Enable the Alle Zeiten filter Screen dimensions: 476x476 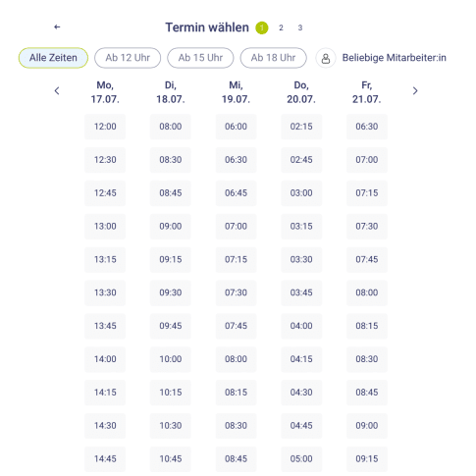(53, 58)
